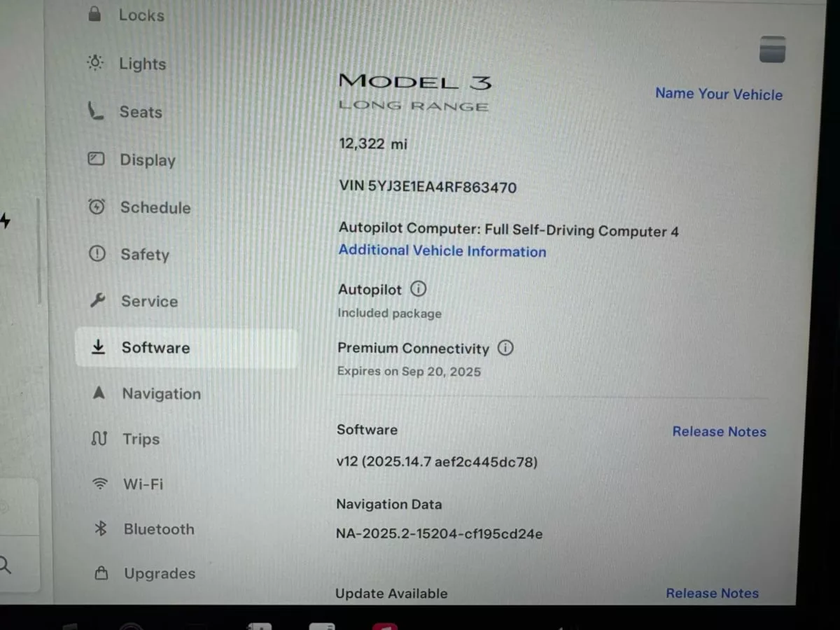Click the Service wrench icon
This screenshot has height=630, width=840.
click(x=97, y=301)
